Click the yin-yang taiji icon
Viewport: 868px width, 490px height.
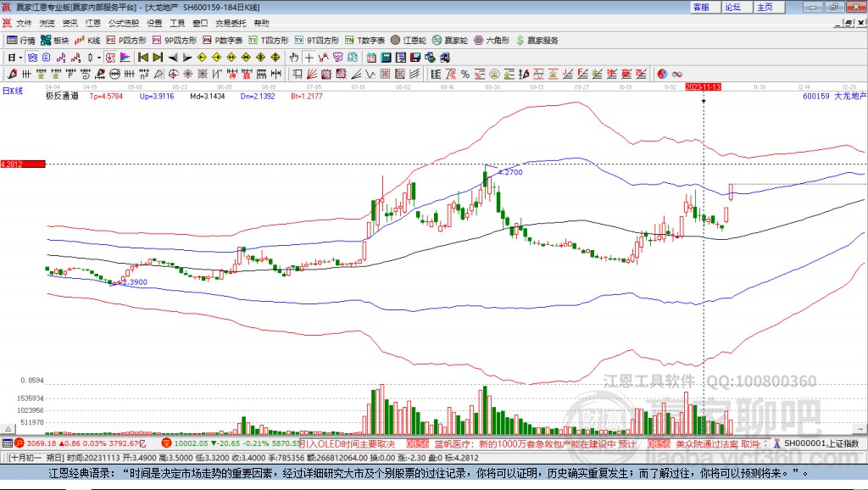coord(662,74)
